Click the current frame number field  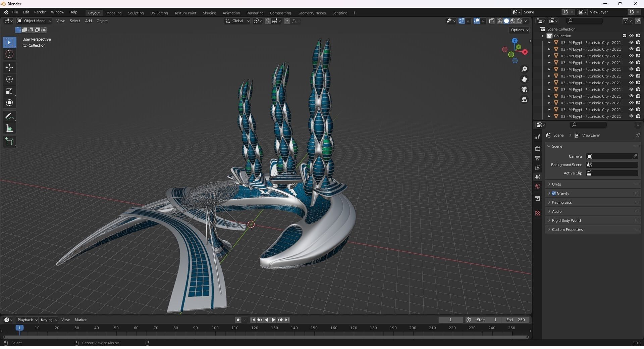450,320
